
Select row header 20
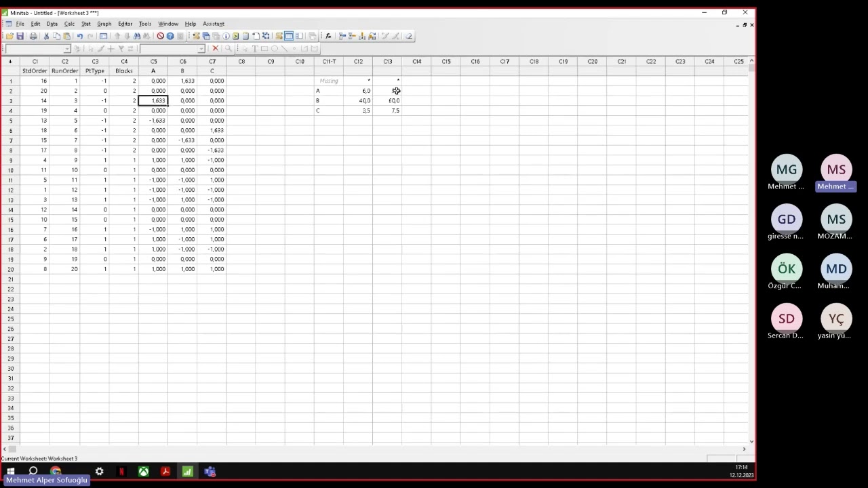click(10, 269)
